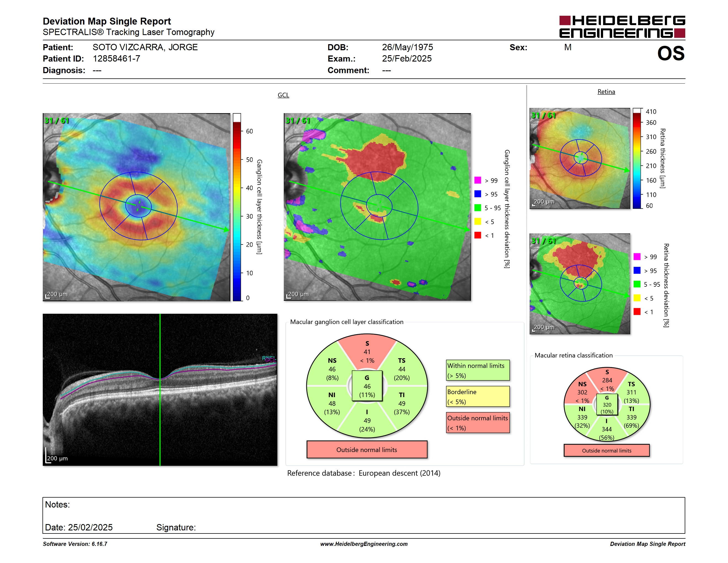Click the central G box 320 (10%)
The width and height of the screenshot is (728, 563).
coord(607,405)
